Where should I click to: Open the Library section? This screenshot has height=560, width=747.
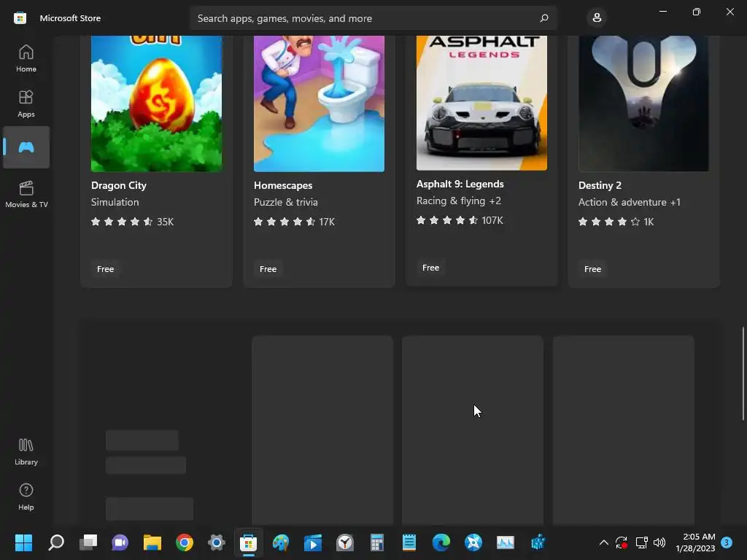click(26, 451)
